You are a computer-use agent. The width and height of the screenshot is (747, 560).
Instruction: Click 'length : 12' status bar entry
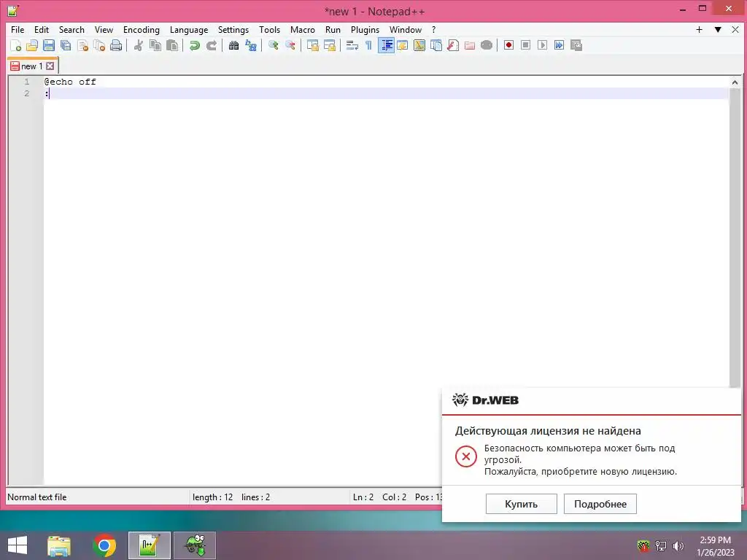[212, 497]
